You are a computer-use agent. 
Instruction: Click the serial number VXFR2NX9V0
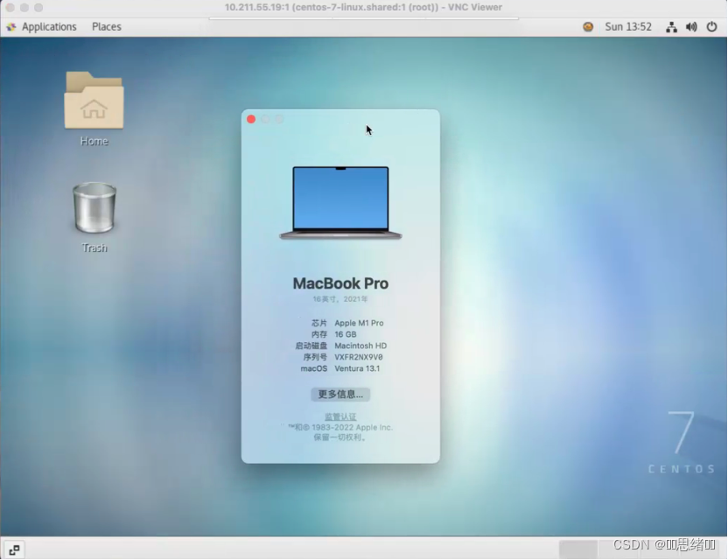point(359,357)
